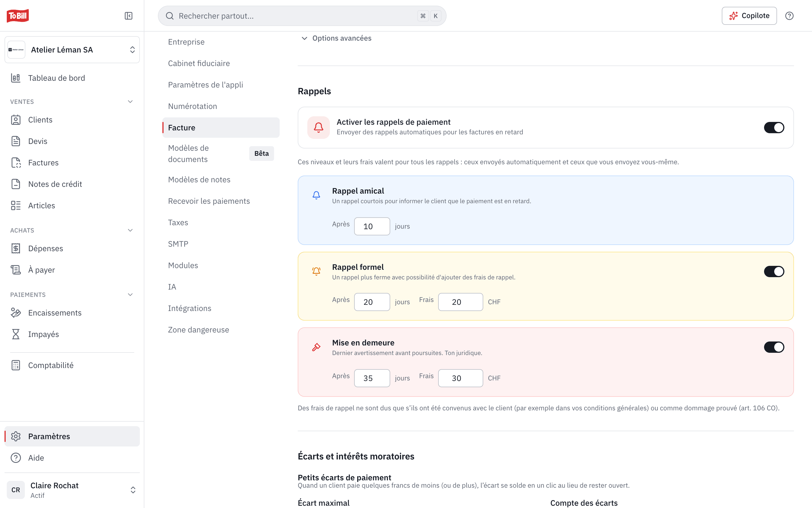Toggle Activer les rappels de paiement switch
The image size is (812, 508).
tap(774, 128)
